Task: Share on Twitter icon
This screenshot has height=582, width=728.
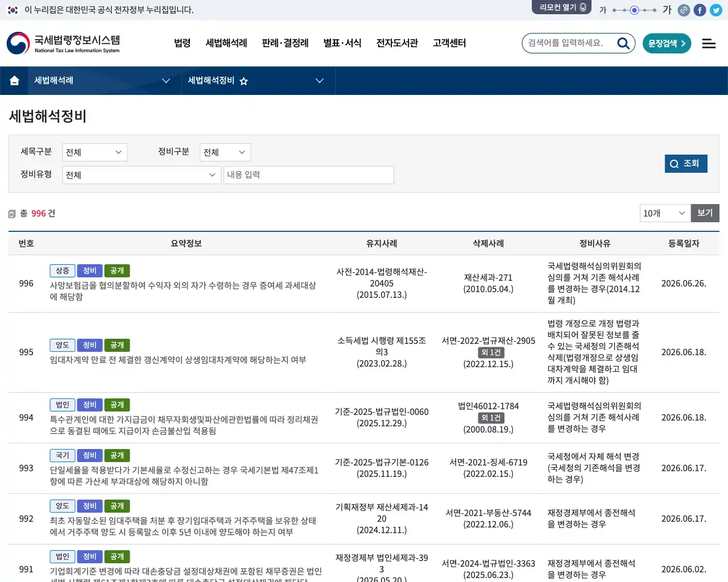Action: coord(716,10)
